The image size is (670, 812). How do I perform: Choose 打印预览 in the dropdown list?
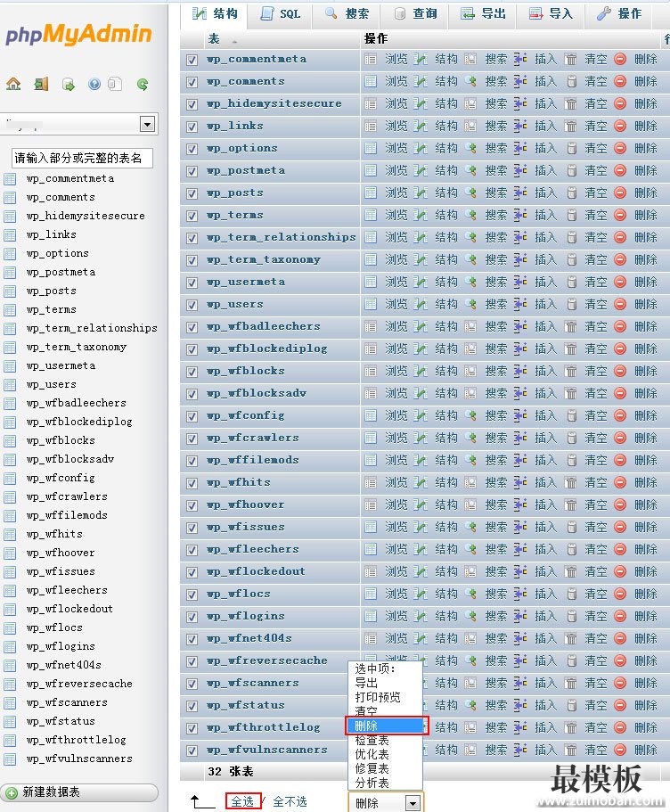(386, 697)
